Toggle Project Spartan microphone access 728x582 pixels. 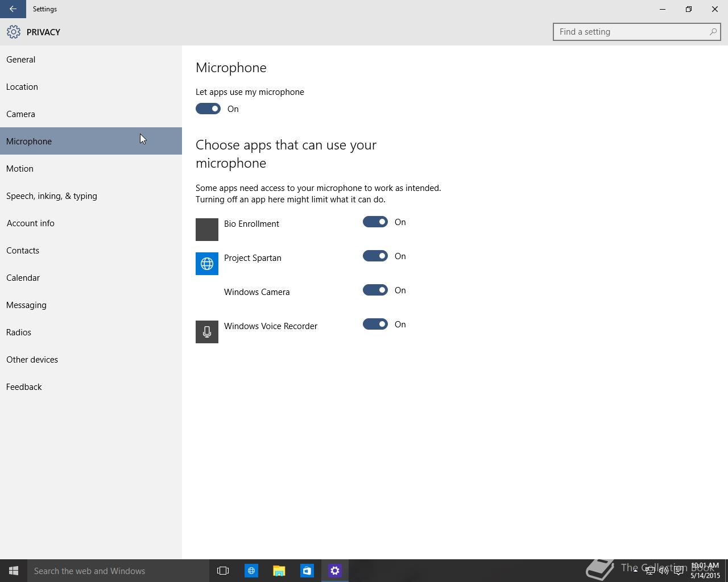375,256
